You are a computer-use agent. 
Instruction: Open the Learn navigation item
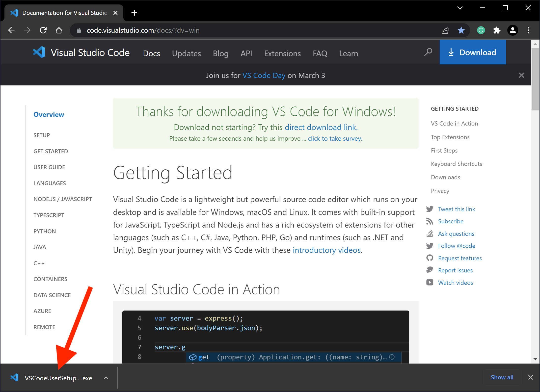click(x=349, y=53)
